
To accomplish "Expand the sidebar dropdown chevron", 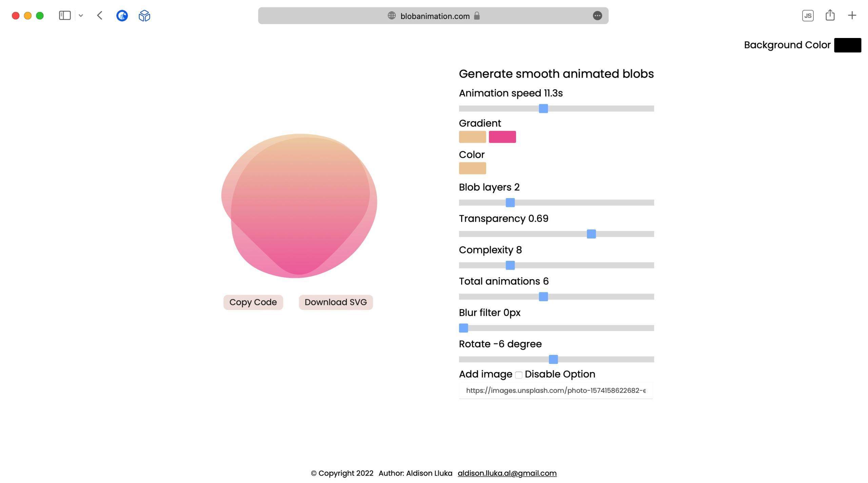I will [81, 16].
